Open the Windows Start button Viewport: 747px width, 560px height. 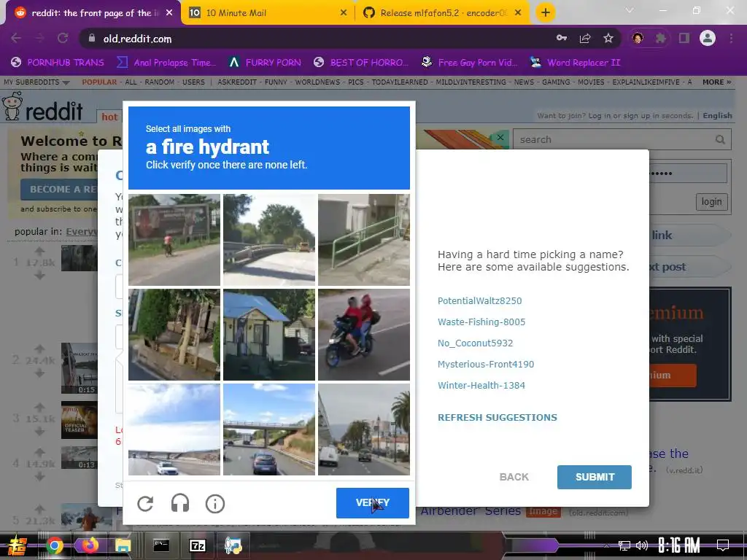pos(18,545)
